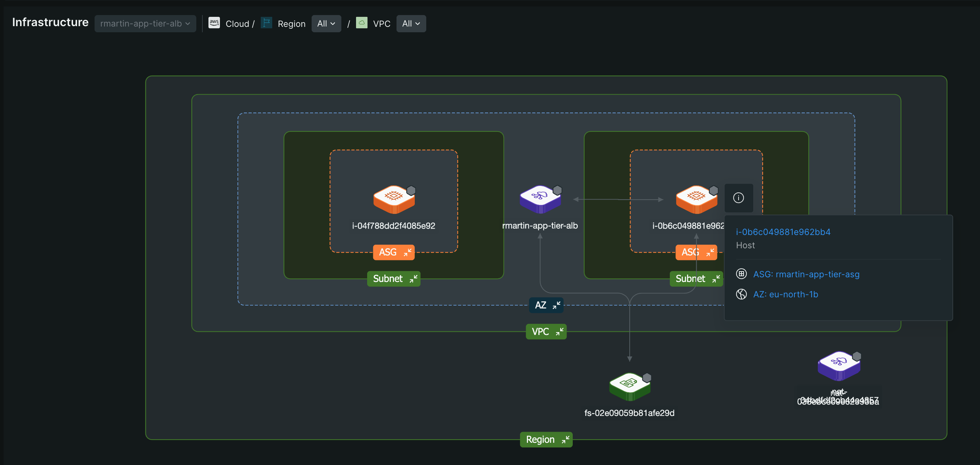Click the info circle button beside the instance
Screen dimensions: 980x465
739,198
